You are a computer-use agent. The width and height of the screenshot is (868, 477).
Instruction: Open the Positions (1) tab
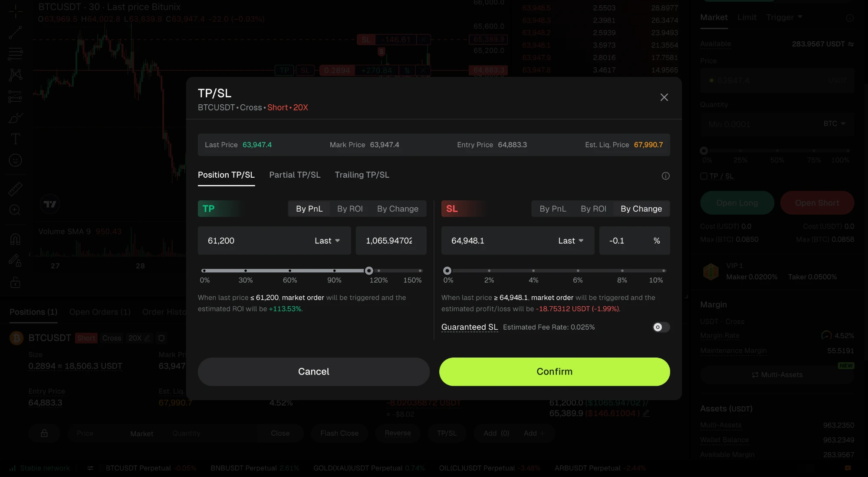pos(33,312)
